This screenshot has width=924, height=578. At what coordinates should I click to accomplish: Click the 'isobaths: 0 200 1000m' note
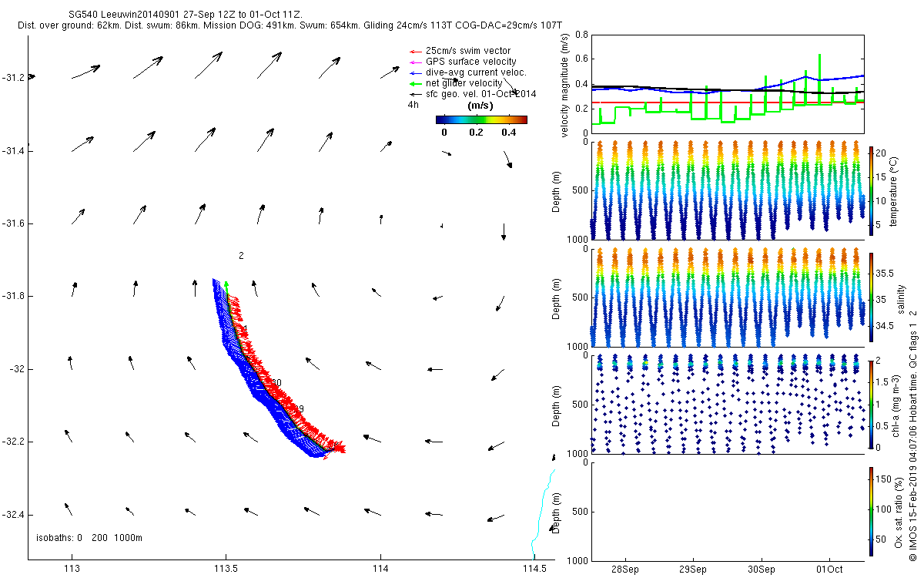click(x=89, y=537)
